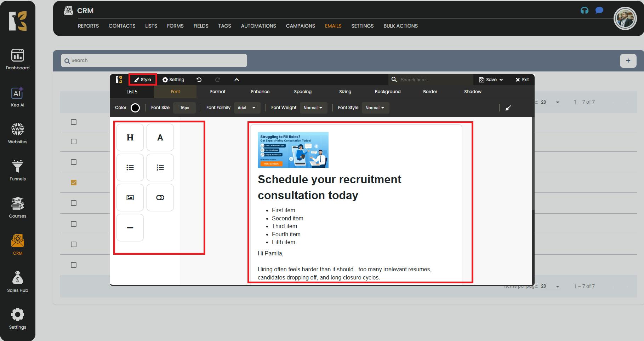Insert an unordered bullet list block
This screenshot has width=644, height=341.
[130, 168]
